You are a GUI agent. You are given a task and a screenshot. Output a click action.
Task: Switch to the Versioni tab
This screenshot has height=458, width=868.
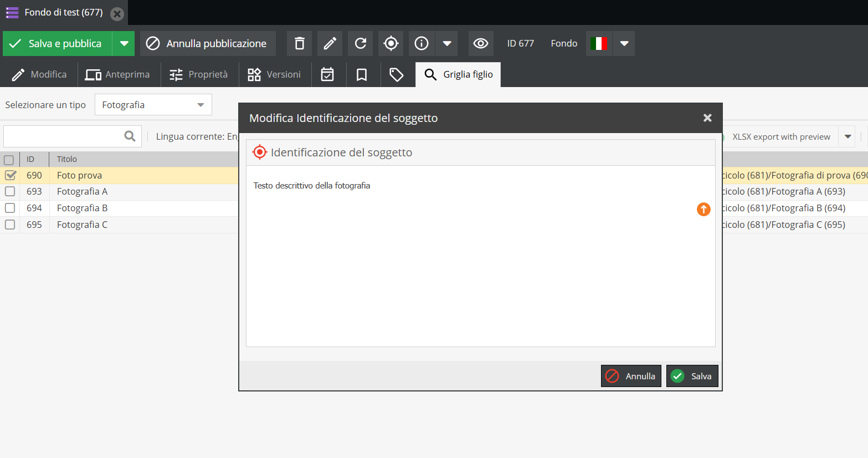[x=275, y=75]
